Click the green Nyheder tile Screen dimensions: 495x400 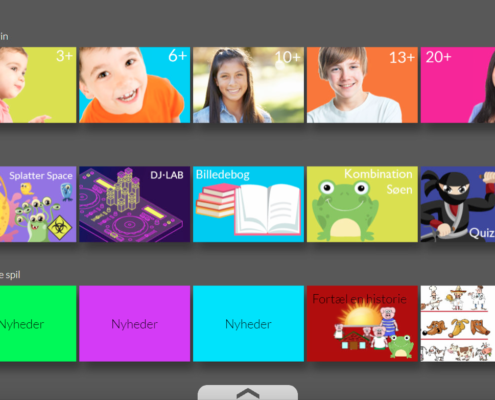(x=38, y=323)
